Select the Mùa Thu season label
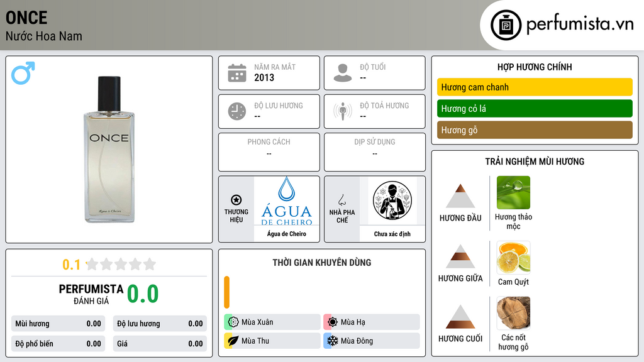Viewport: 644px width, 362px height. [x=255, y=341]
